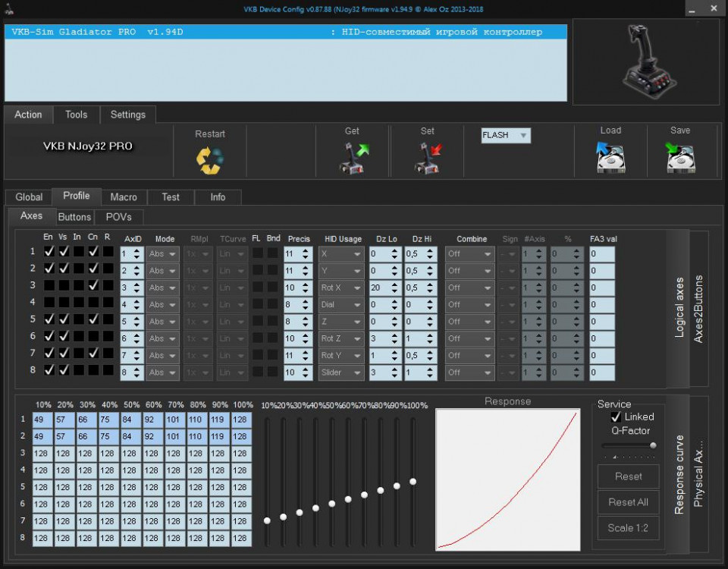Open the Global tab
This screenshot has height=569, width=728.
coord(29,197)
